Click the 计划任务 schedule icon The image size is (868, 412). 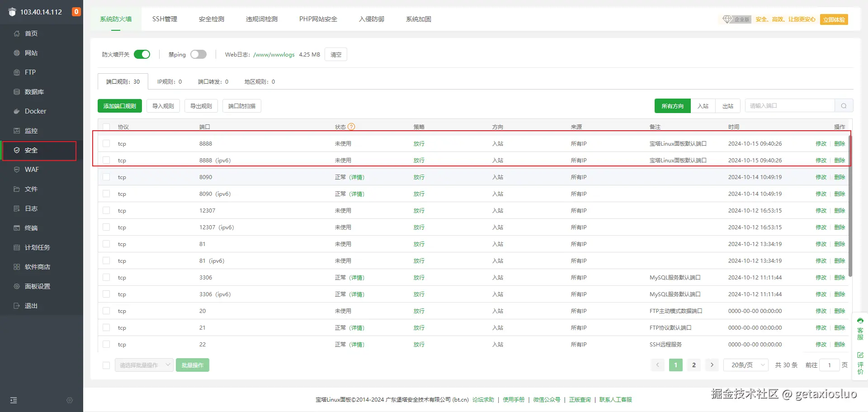point(17,247)
